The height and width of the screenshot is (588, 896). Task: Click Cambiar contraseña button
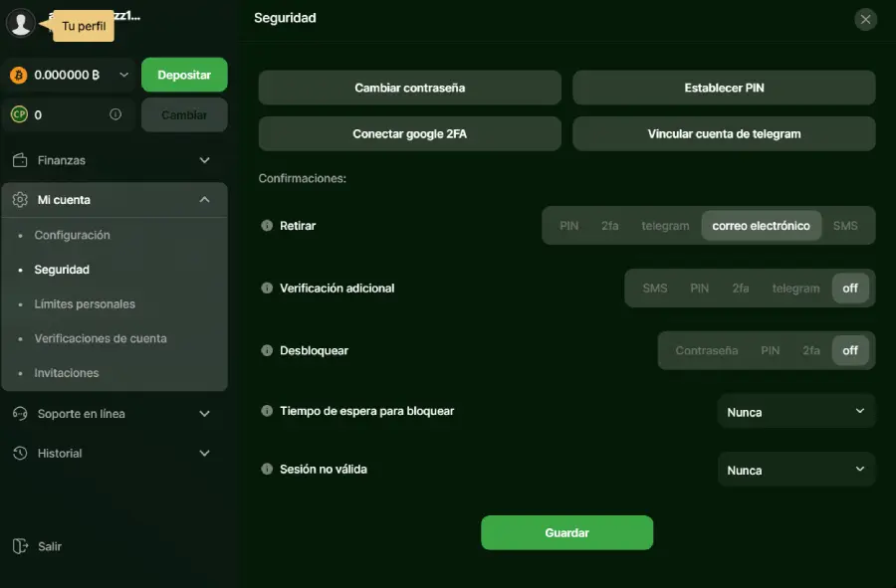pyautogui.click(x=410, y=88)
